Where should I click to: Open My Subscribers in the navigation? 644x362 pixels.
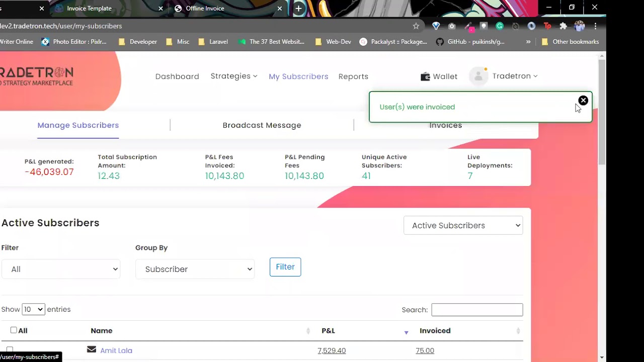point(298,76)
